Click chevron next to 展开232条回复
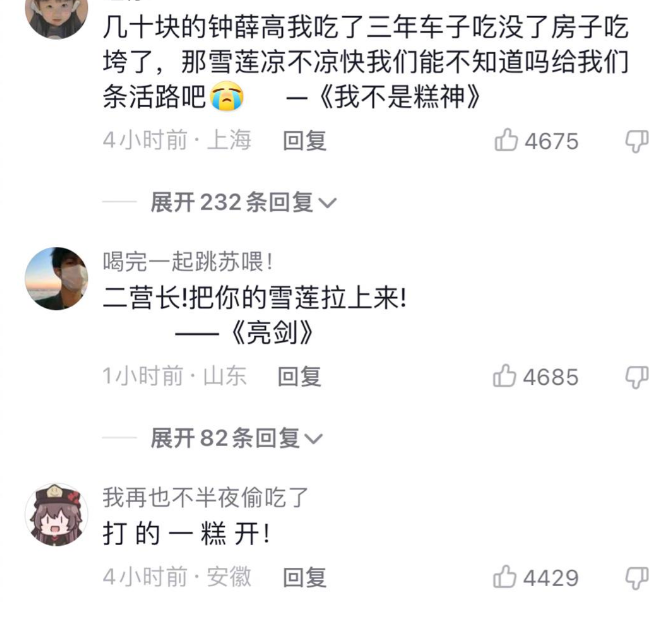The height and width of the screenshot is (617, 669). [x=328, y=203]
